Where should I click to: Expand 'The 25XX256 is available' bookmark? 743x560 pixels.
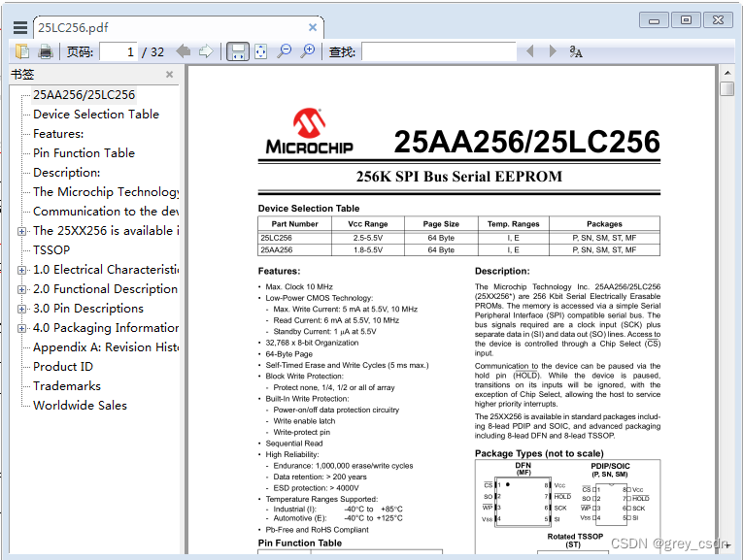21,232
